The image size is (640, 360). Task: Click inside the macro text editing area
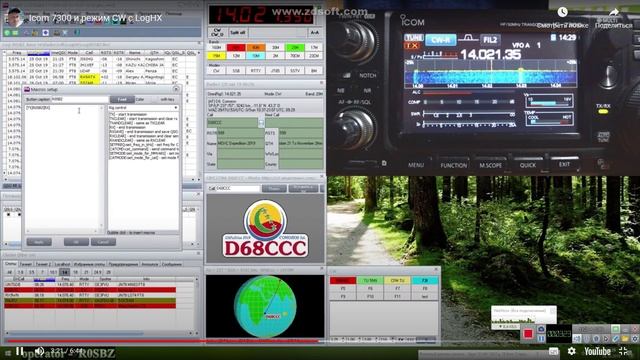tap(62, 169)
